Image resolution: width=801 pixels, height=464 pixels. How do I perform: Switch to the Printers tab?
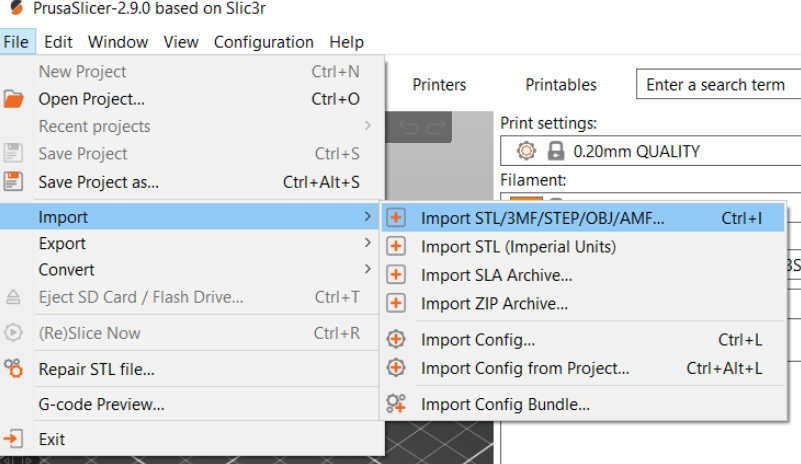pos(439,84)
